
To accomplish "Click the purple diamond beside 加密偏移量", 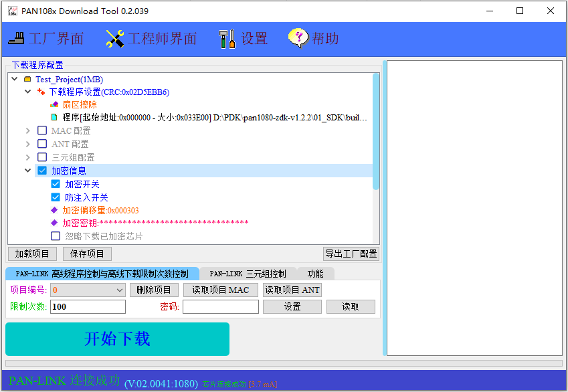I will (54, 210).
